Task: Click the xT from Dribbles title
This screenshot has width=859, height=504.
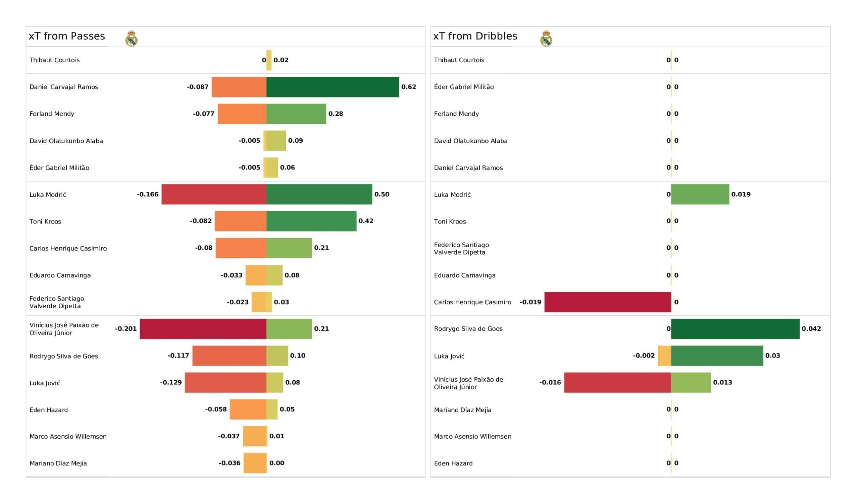Action: tap(475, 36)
